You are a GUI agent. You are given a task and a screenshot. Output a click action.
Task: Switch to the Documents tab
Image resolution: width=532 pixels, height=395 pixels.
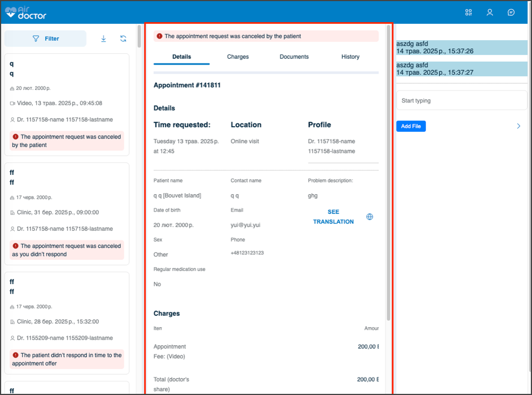[x=294, y=57]
